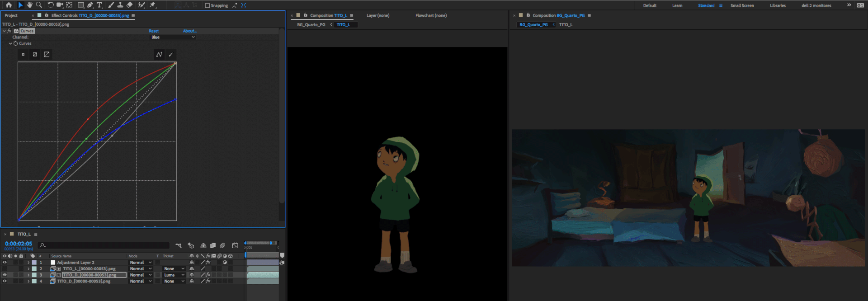Go to the Home screen icon
Screen dimensions: 868x301
[x=9, y=5]
